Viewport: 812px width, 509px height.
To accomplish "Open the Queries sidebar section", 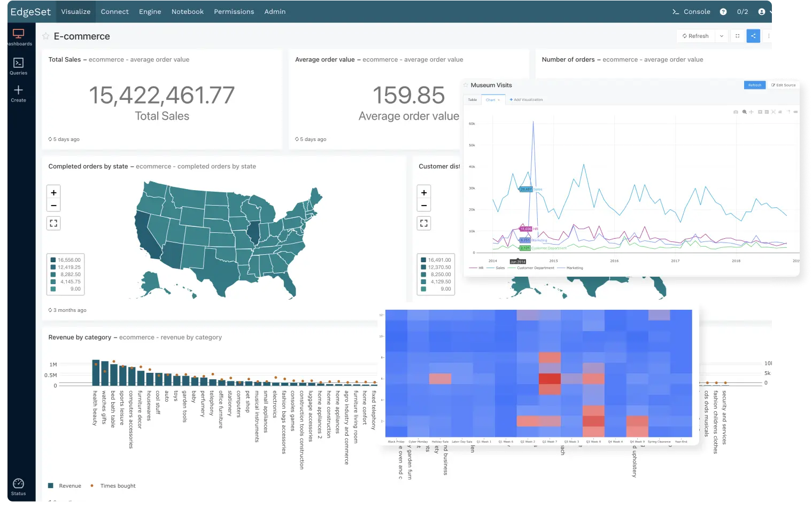I will 18,66.
